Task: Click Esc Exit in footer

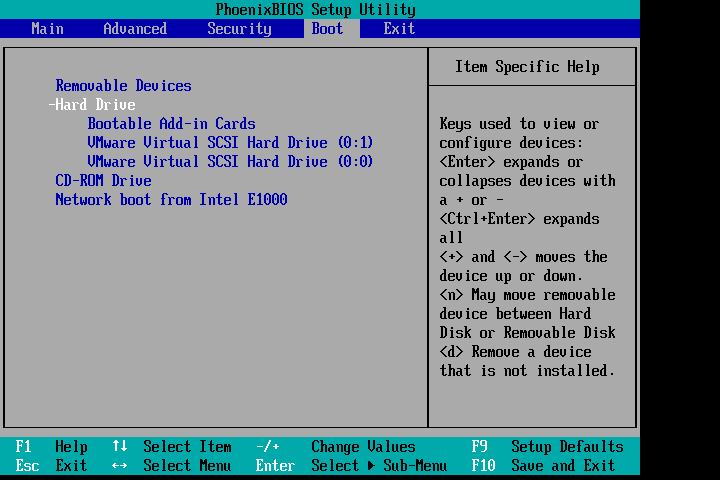Action: pyautogui.click(x=51, y=466)
